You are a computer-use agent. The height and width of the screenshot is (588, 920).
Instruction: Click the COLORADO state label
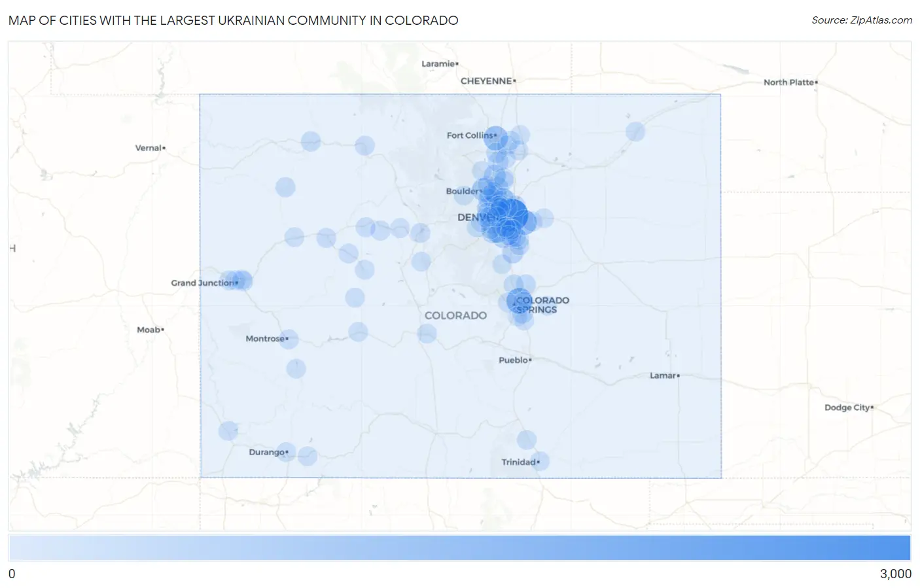pos(455,316)
